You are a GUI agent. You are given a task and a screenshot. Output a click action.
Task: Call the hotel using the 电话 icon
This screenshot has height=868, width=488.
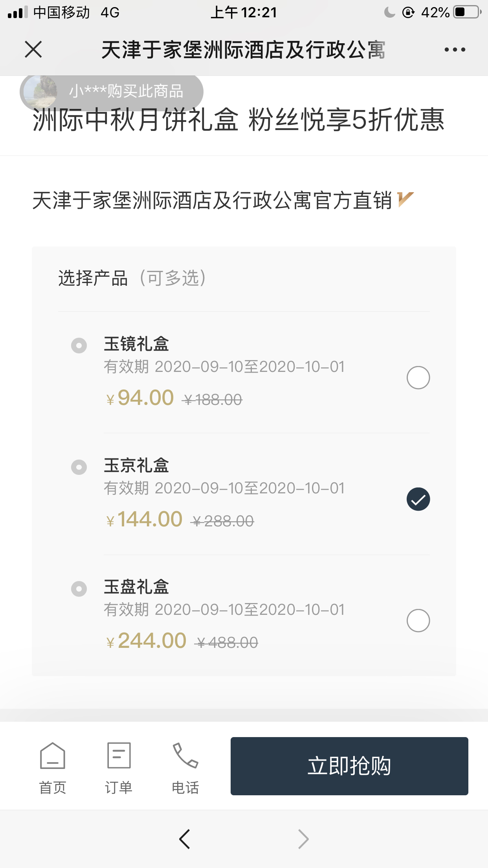185,768
